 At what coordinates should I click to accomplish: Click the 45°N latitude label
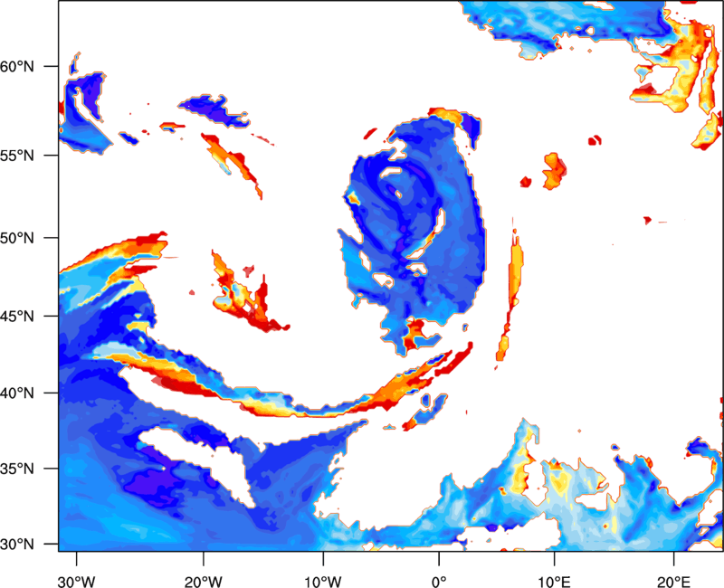[x=17, y=317]
